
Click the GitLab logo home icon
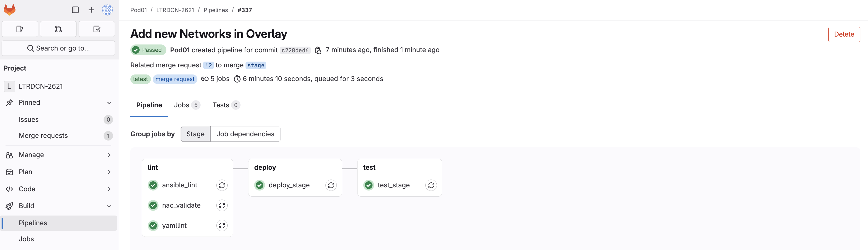click(9, 10)
